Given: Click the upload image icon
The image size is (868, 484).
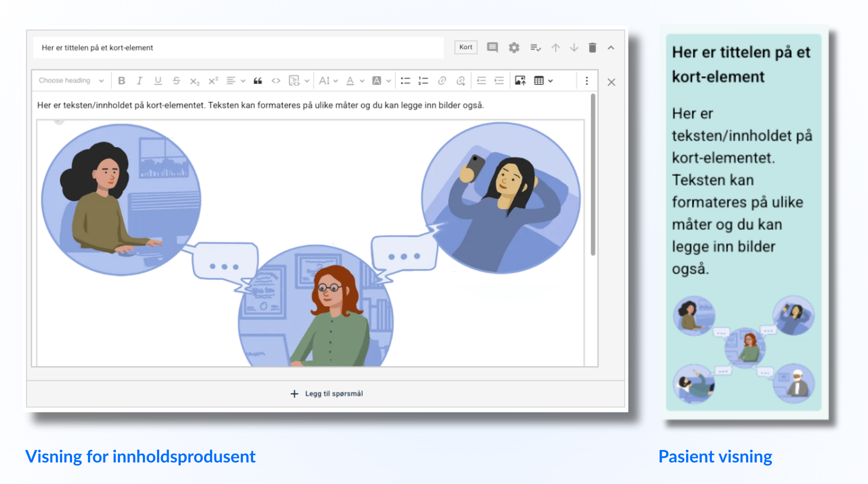Looking at the screenshot, I should point(520,81).
